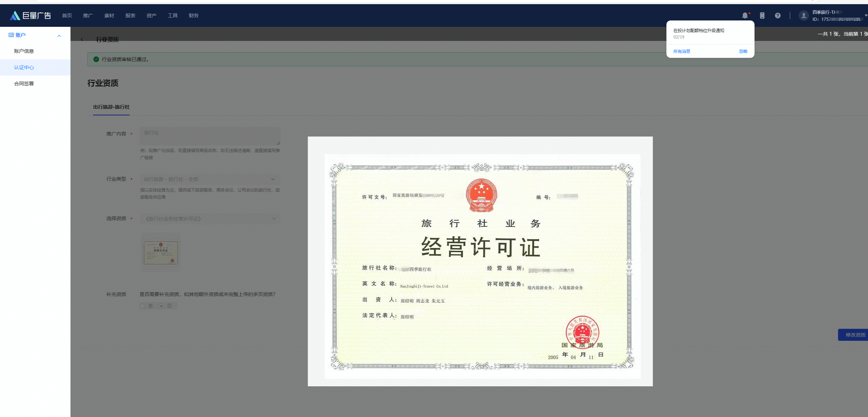
Task: Click the 所有消息 link
Action: click(x=682, y=52)
